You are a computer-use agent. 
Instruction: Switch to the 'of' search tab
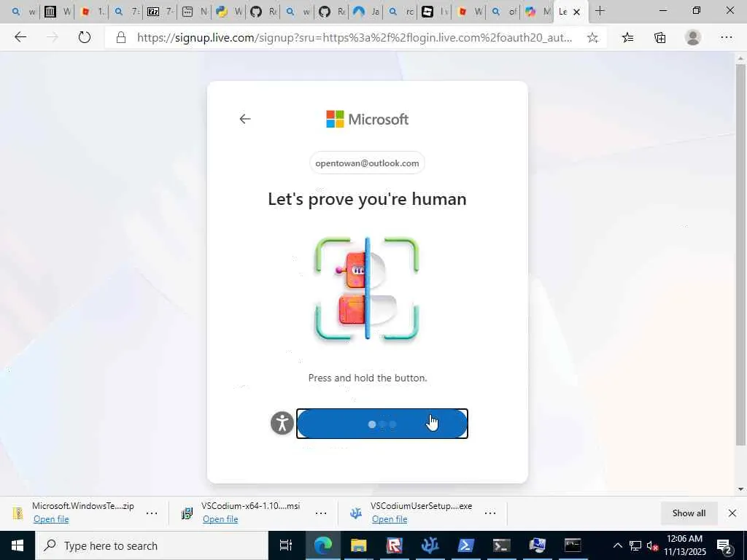pos(503,12)
